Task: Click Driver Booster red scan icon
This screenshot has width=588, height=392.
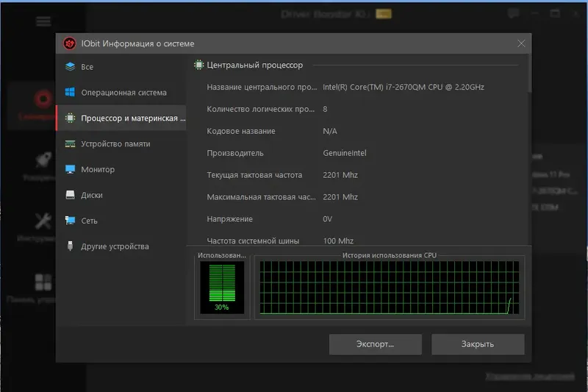Action: pyautogui.click(x=43, y=99)
